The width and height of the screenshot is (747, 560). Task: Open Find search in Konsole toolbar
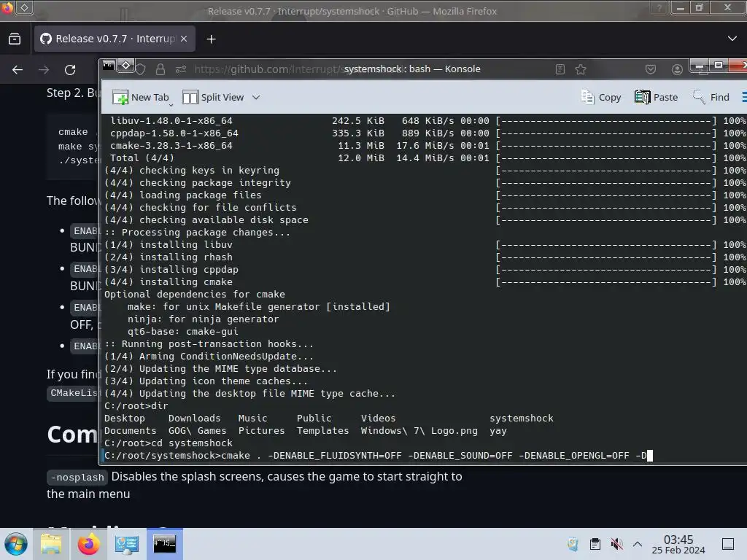click(711, 97)
